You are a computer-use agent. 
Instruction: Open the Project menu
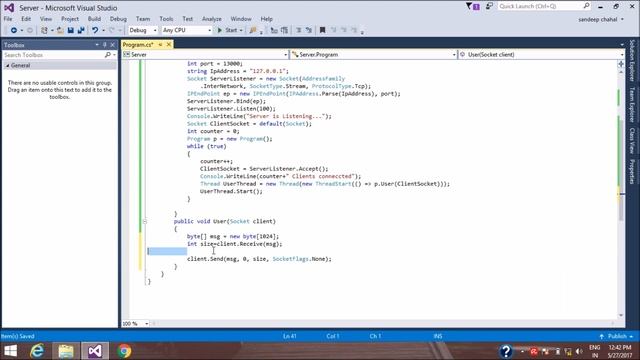(x=70, y=19)
